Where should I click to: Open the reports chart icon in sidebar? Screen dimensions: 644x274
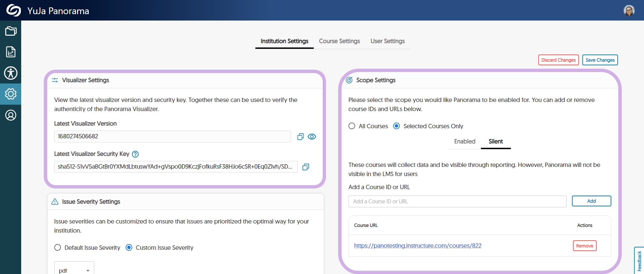point(11,52)
